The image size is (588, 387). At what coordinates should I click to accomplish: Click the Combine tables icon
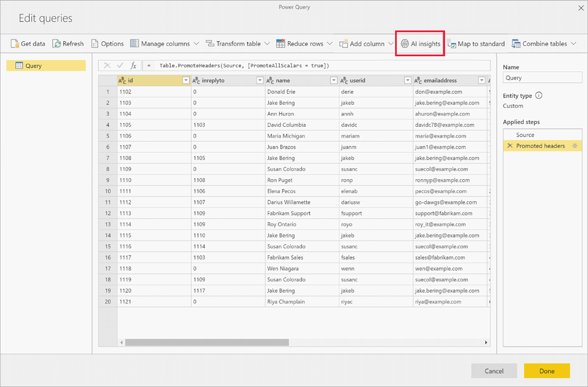click(x=516, y=44)
